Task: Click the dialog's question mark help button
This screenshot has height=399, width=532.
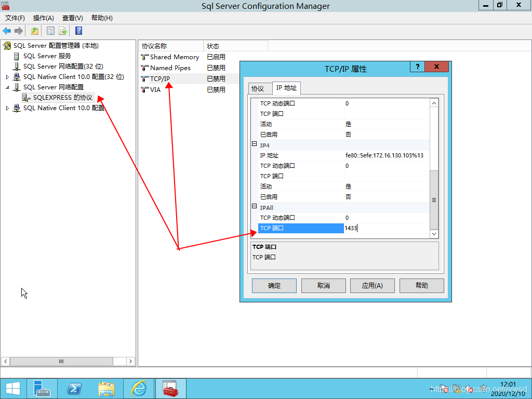Action: [417, 67]
